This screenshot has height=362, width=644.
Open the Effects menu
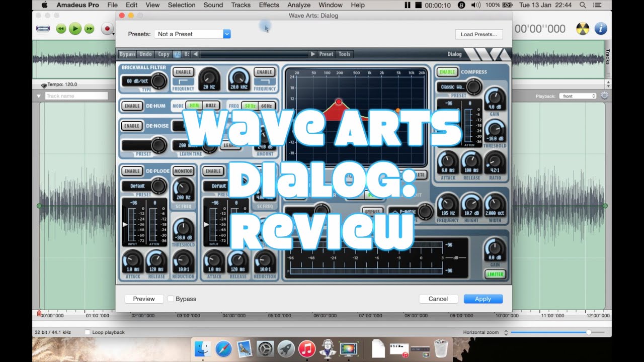pyautogui.click(x=269, y=5)
